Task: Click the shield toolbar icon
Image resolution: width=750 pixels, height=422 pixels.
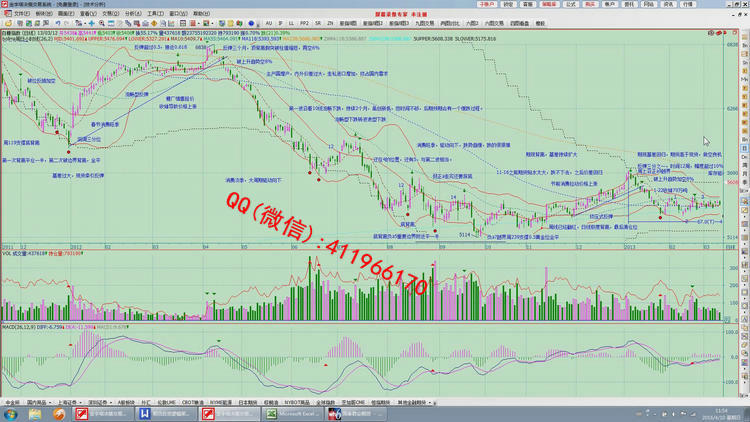Action: tap(222, 23)
